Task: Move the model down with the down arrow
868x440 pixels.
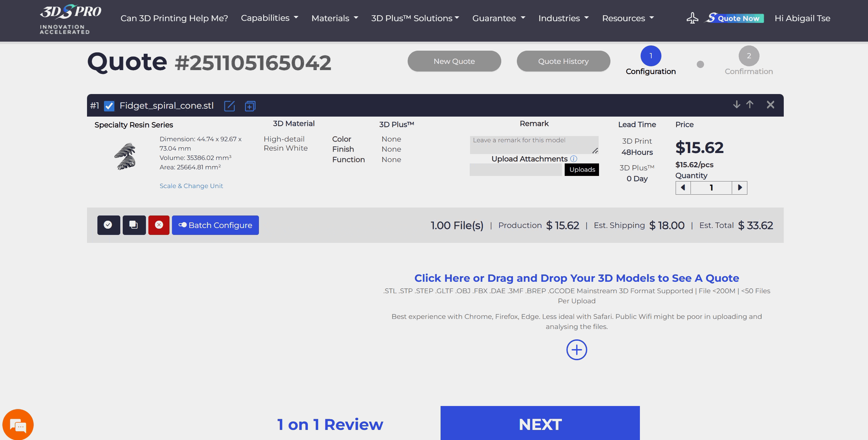Action: (x=737, y=104)
